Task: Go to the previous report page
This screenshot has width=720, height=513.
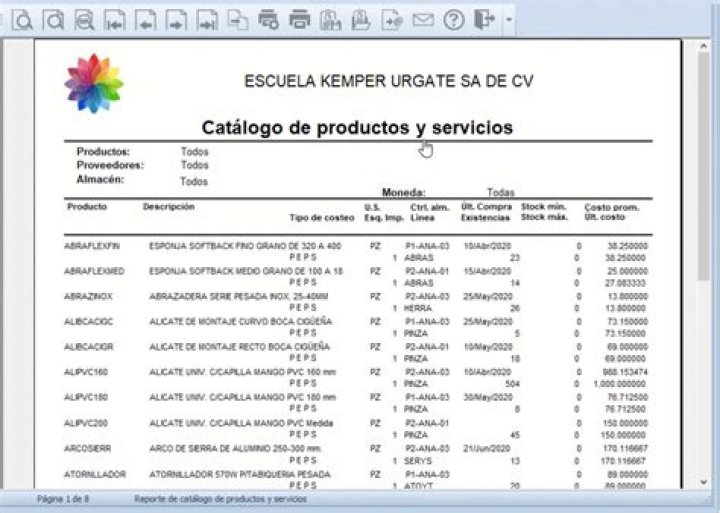Action: pos(146,19)
